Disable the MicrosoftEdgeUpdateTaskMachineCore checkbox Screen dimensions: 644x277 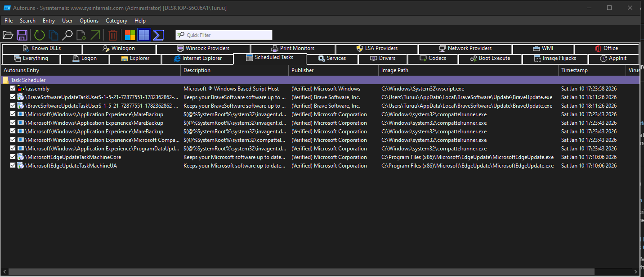tap(13, 157)
